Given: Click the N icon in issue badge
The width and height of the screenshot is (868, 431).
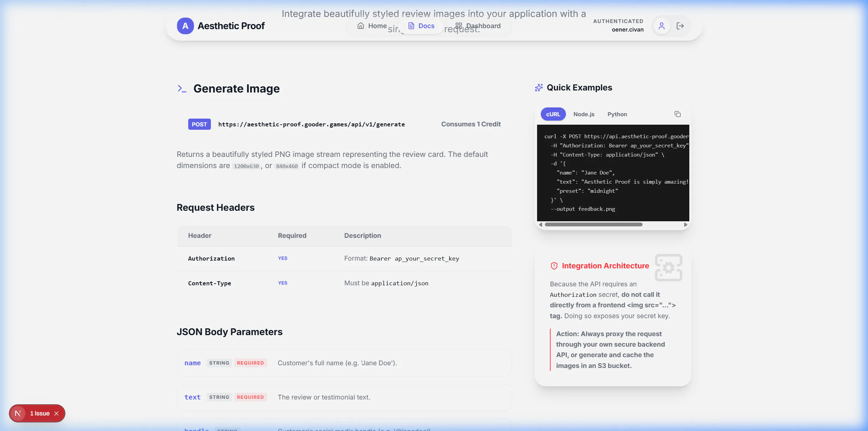Looking at the screenshot, I should 18,413.
